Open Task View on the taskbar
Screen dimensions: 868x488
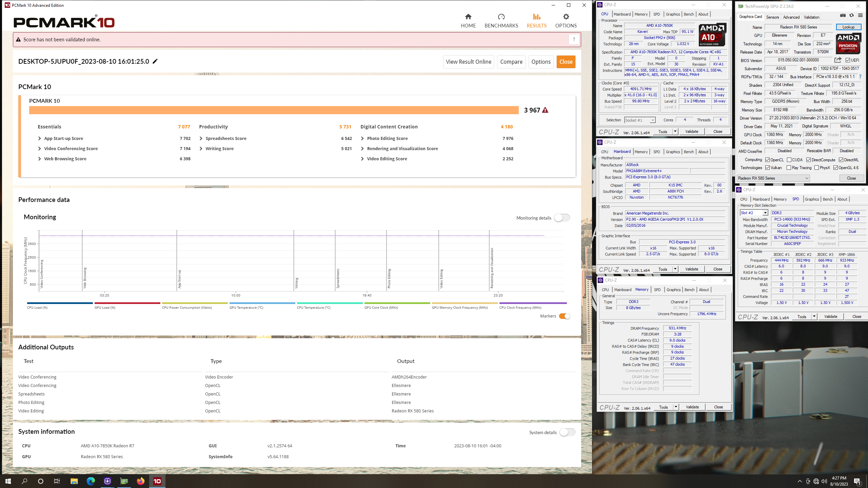click(x=57, y=481)
